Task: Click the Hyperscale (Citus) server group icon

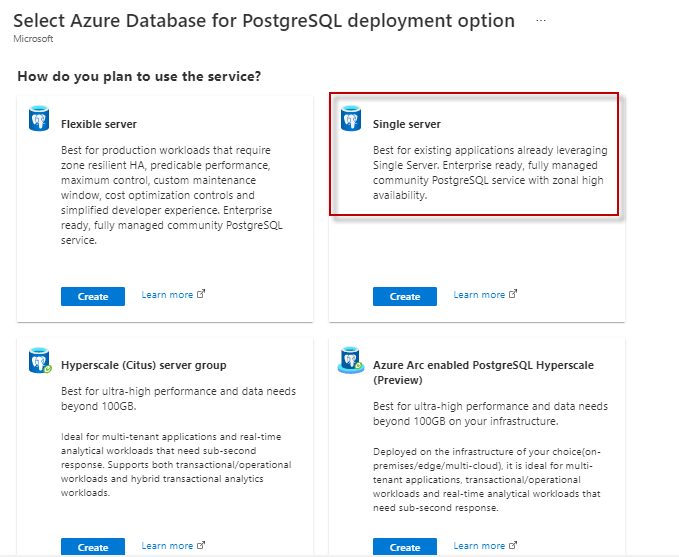Action: tap(40, 362)
